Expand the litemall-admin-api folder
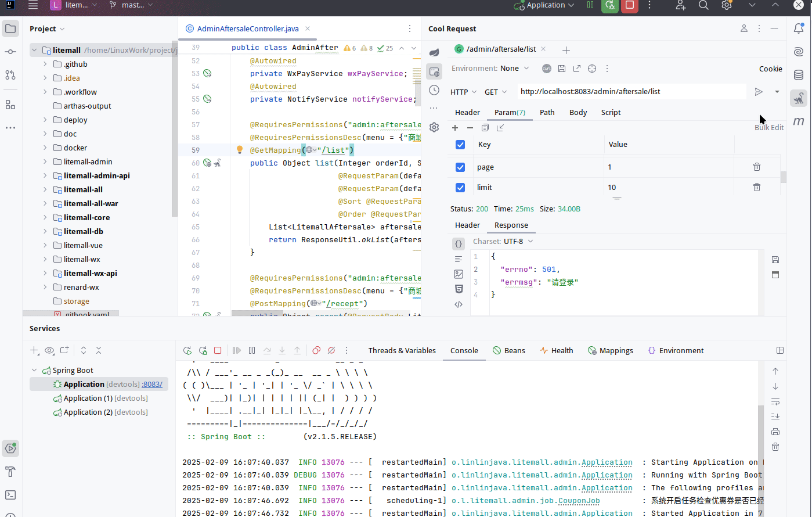This screenshot has width=812, height=517. tap(45, 175)
